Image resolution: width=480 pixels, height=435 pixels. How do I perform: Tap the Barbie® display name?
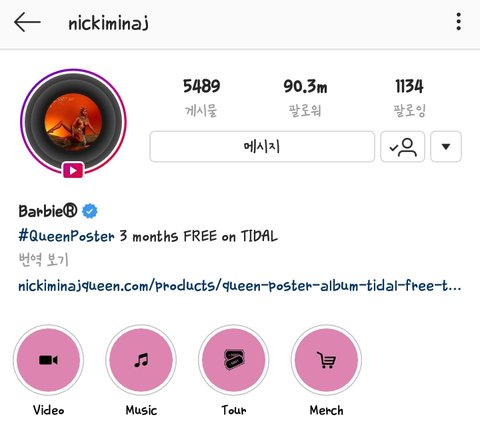click(48, 211)
